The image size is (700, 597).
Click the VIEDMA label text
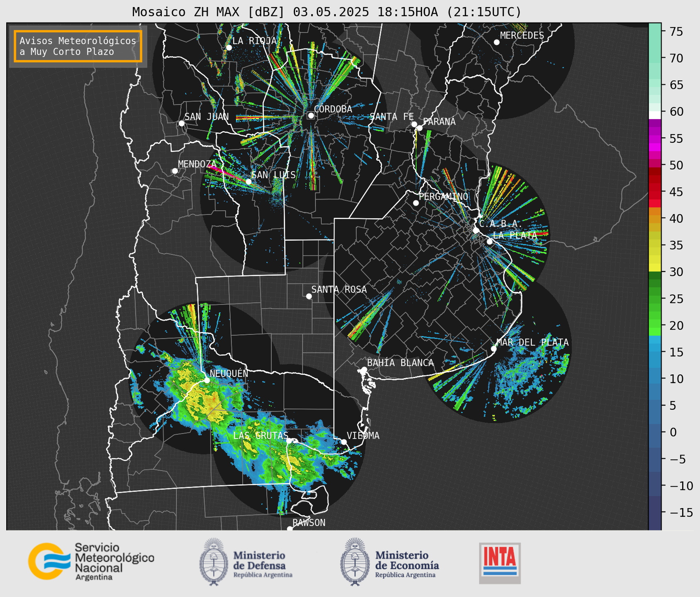(363, 436)
